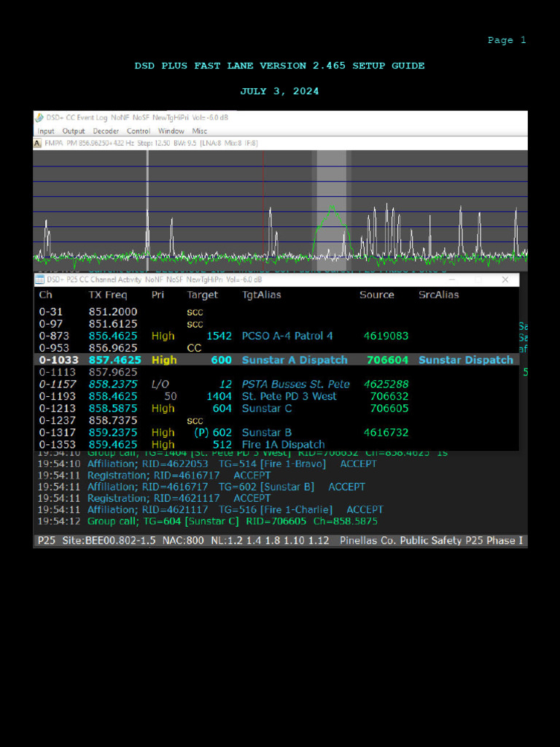Click the FMPA window icon

(37, 143)
